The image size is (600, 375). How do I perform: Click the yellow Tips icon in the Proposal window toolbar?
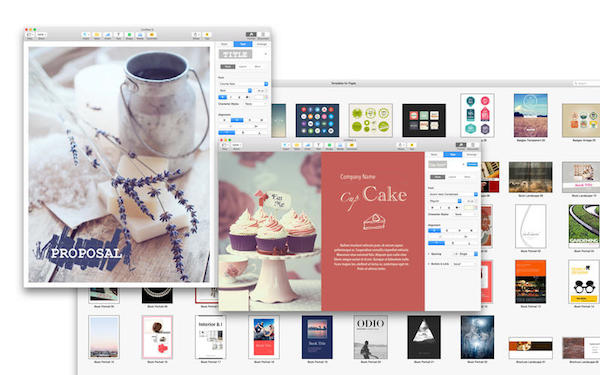coord(207,35)
